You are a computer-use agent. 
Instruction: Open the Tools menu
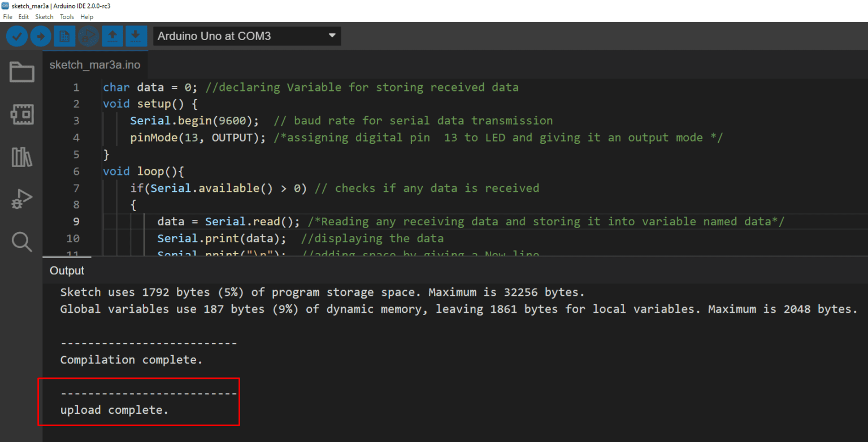click(67, 17)
